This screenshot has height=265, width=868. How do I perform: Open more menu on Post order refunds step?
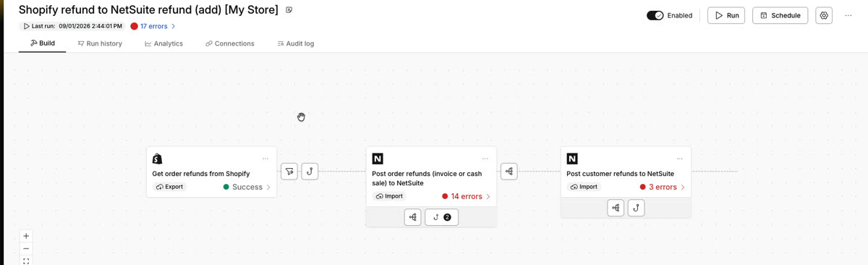click(485, 159)
